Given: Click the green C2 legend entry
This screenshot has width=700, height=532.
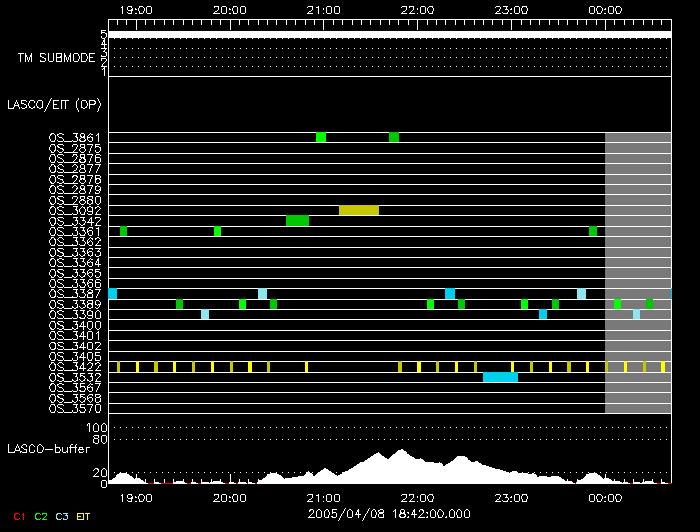Looking at the screenshot, I should pos(41,516).
